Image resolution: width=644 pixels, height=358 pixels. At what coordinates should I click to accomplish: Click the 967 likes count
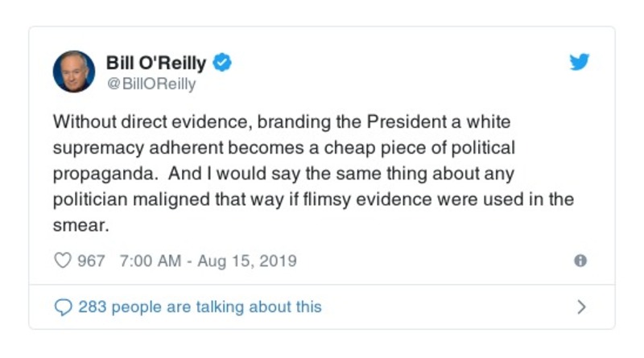pyautogui.click(x=90, y=261)
